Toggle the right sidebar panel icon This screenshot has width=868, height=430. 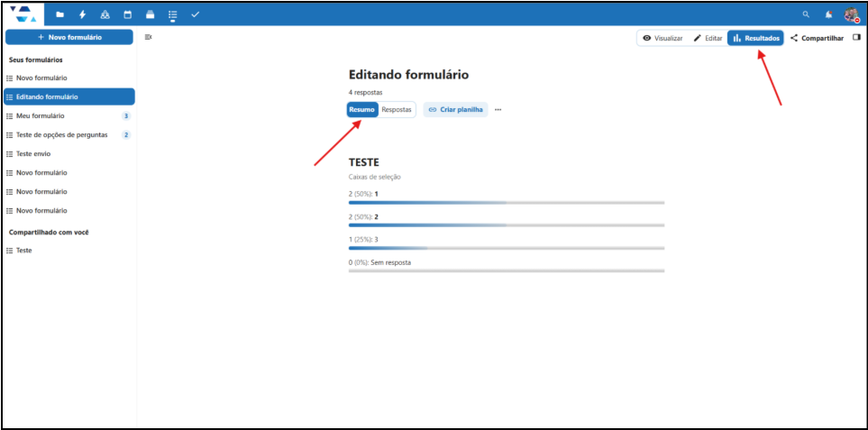click(856, 38)
